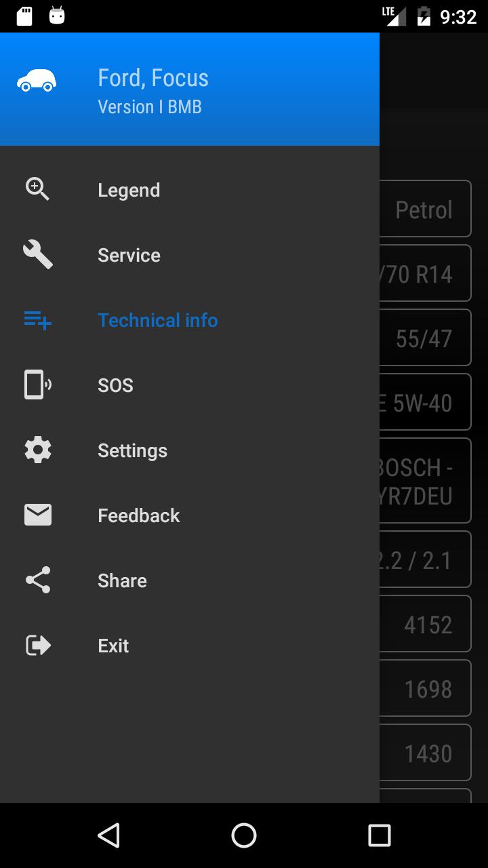Tap the Technical info list-plus icon

pos(37,320)
